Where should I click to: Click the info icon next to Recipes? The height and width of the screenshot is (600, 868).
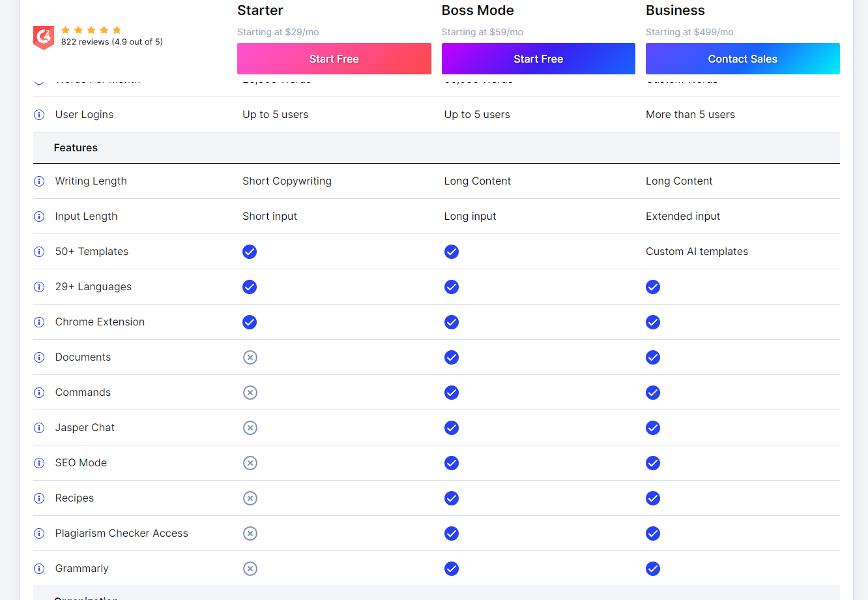coord(39,498)
